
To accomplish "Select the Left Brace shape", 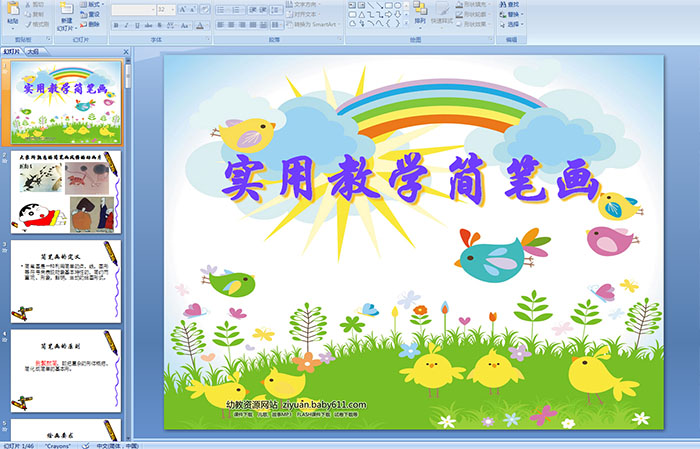I will point(388,23).
